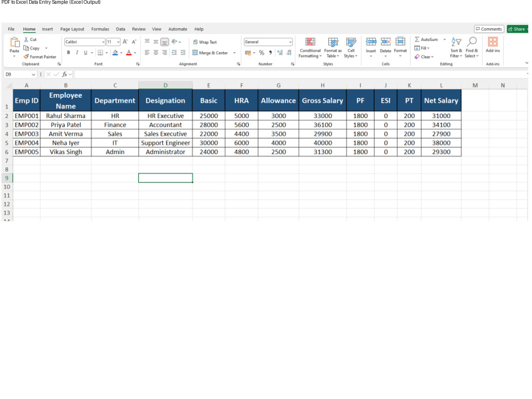Open Format as Table
The height and width of the screenshot is (399, 532).
click(x=333, y=48)
